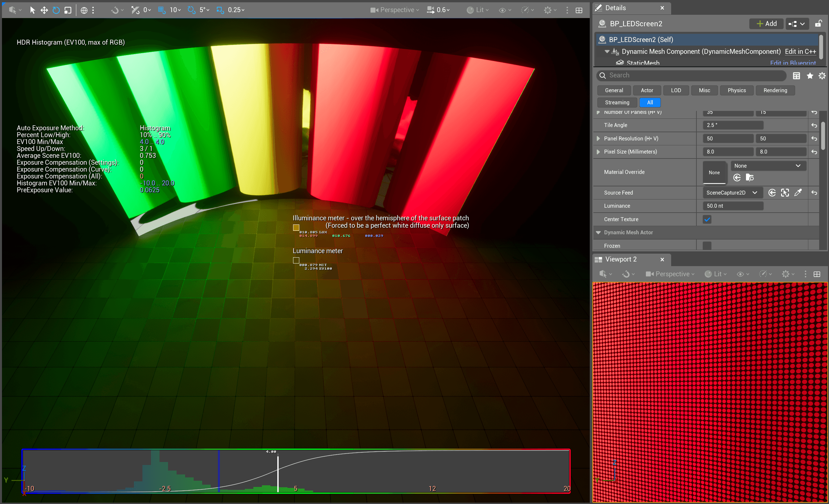Switch to the Rendering filter tab

pyautogui.click(x=775, y=90)
